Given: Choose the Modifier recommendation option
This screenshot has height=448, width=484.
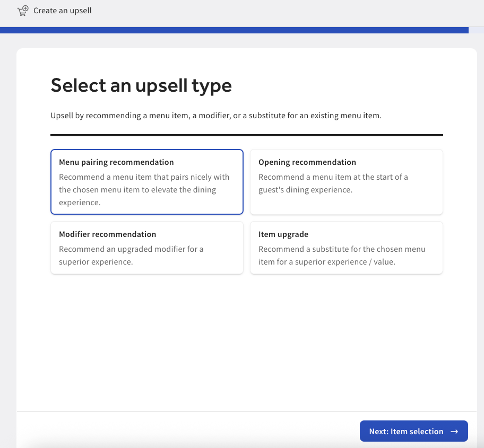Looking at the screenshot, I should coord(147,248).
